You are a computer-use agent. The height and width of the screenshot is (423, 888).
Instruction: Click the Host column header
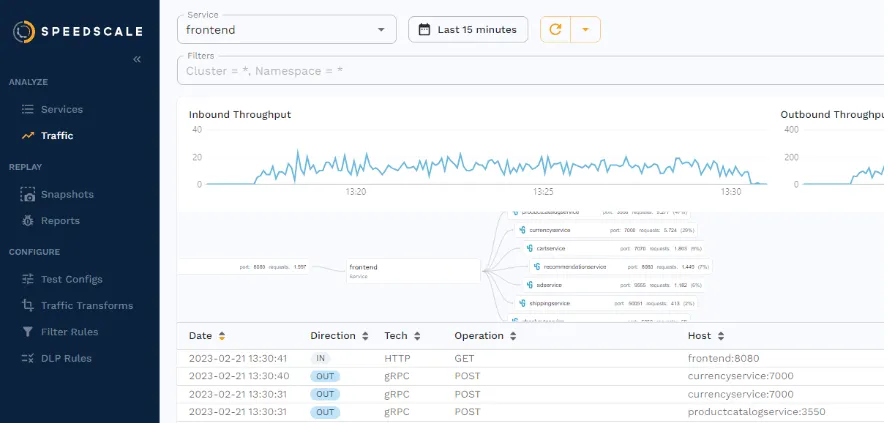pyautogui.click(x=699, y=336)
